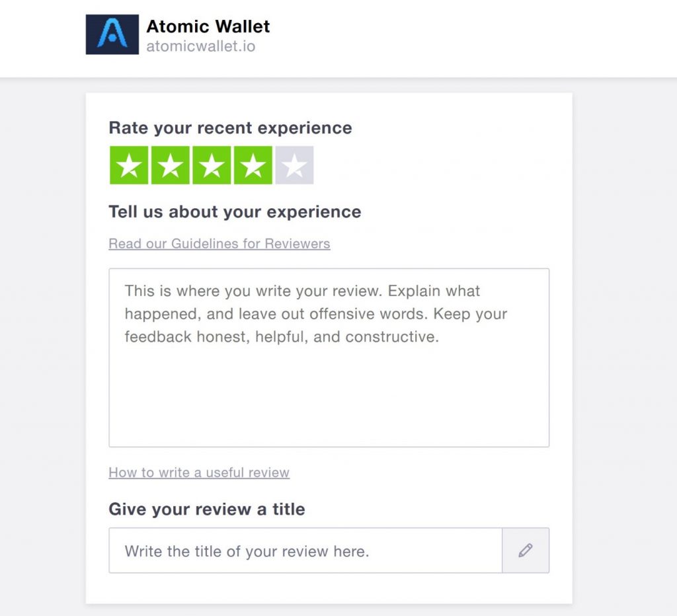Click the empty lower area of review box
Viewport: 677px width, 616px height.
[x=329, y=397]
